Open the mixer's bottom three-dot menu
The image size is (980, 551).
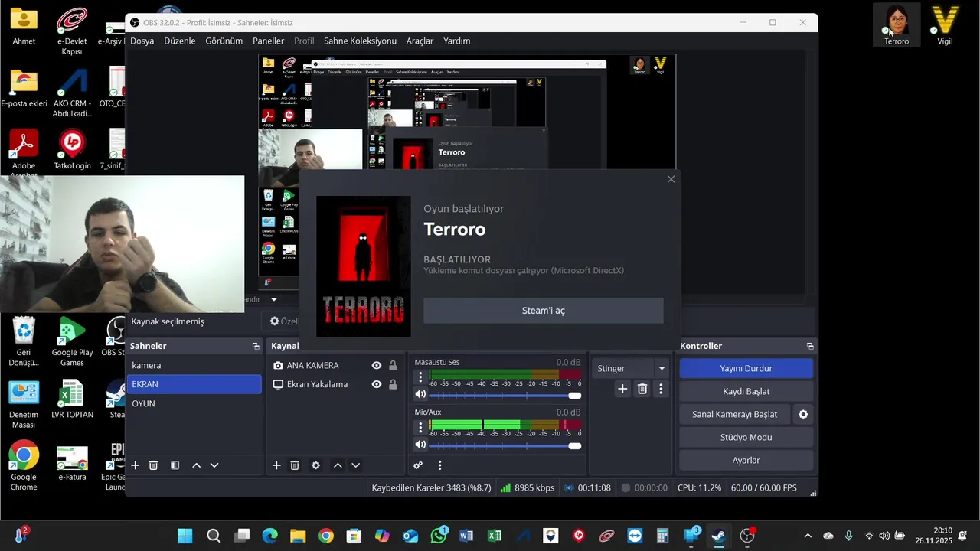439,465
